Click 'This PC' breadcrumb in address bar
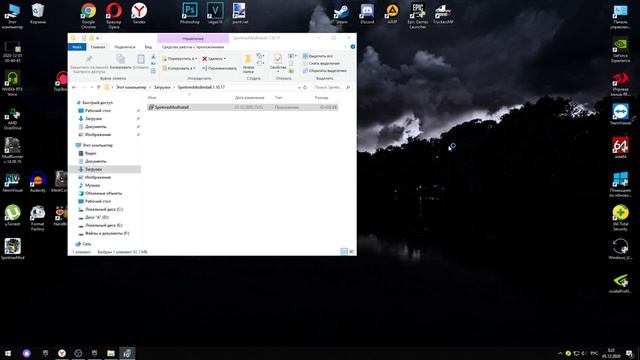Viewport: 640px width, 360px height. pyautogui.click(x=131, y=87)
